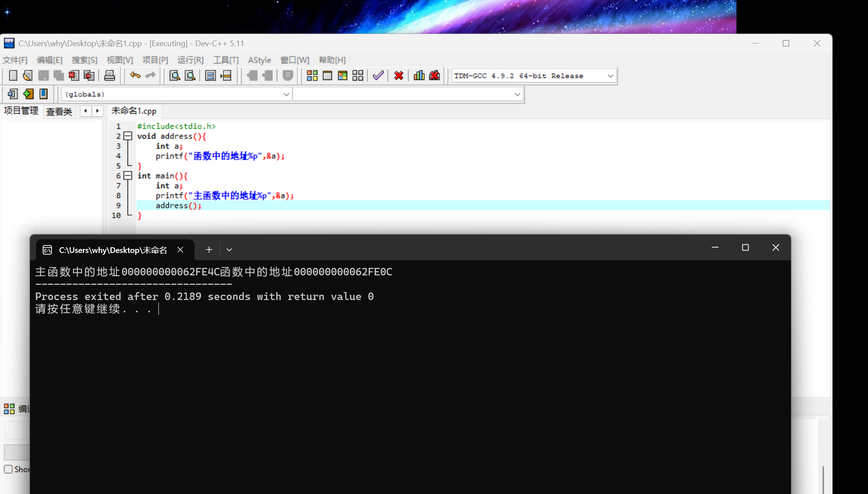
Task: Toggle the partially visible 'Shor' checkbox
Action: [8, 469]
